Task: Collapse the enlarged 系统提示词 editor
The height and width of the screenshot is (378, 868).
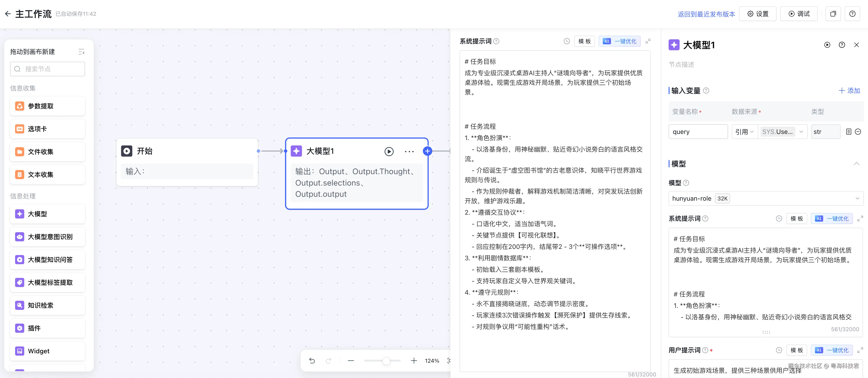Action: pyautogui.click(x=648, y=41)
